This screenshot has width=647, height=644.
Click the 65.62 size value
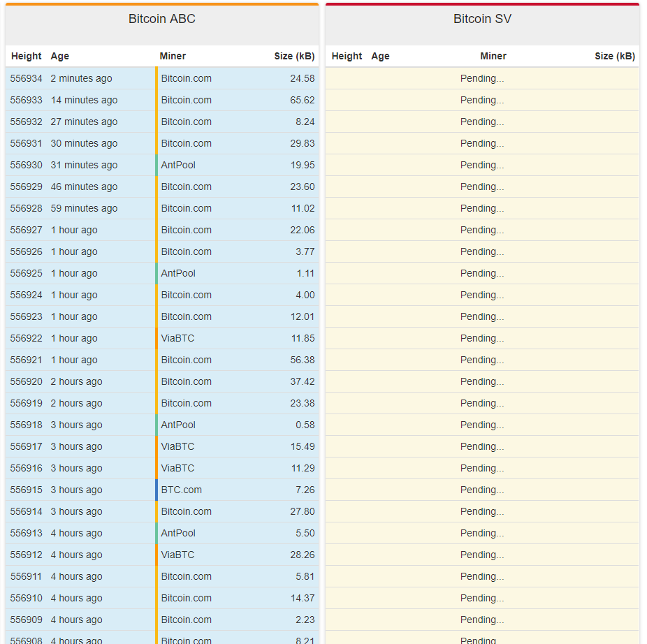tap(302, 100)
